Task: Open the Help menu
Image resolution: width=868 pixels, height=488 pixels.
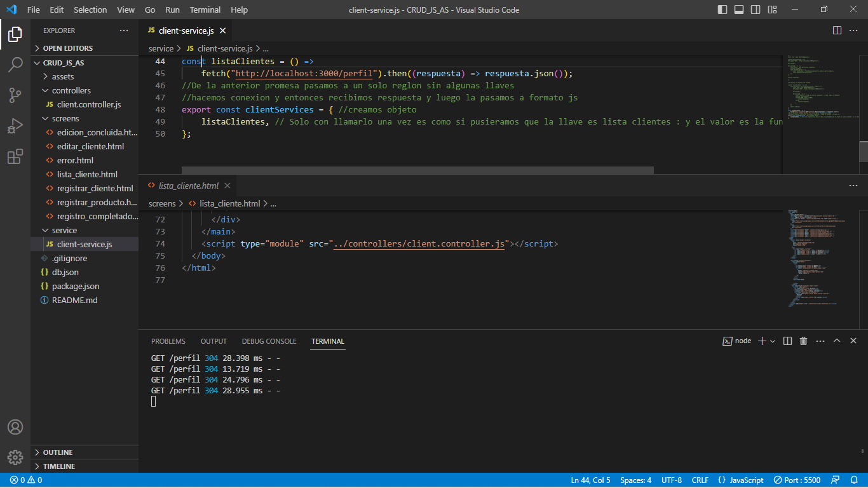Action: click(240, 10)
